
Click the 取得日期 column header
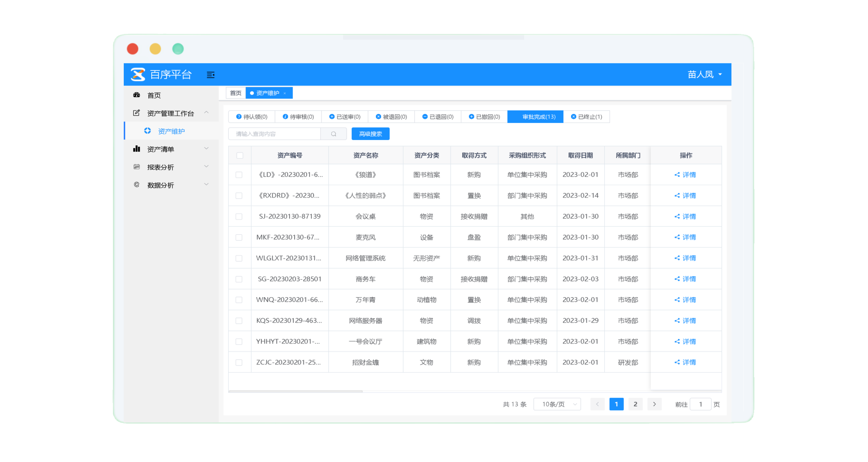580,156
